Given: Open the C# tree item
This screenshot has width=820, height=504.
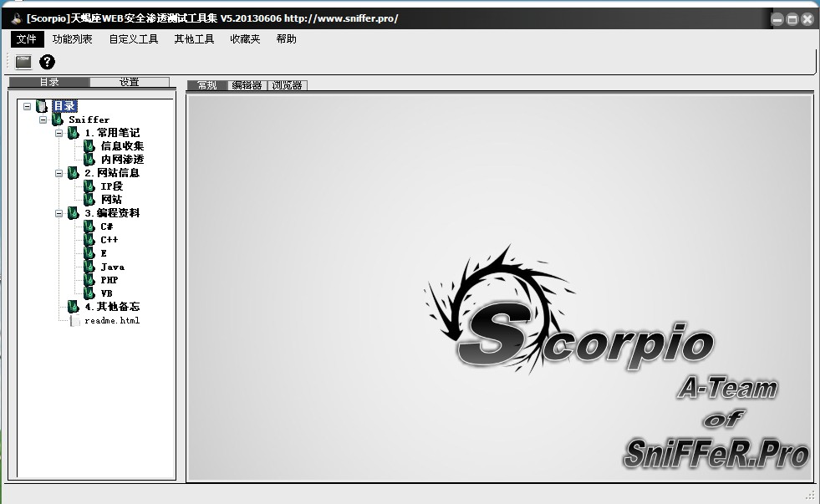Looking at the screenshot, I should 107,227.
